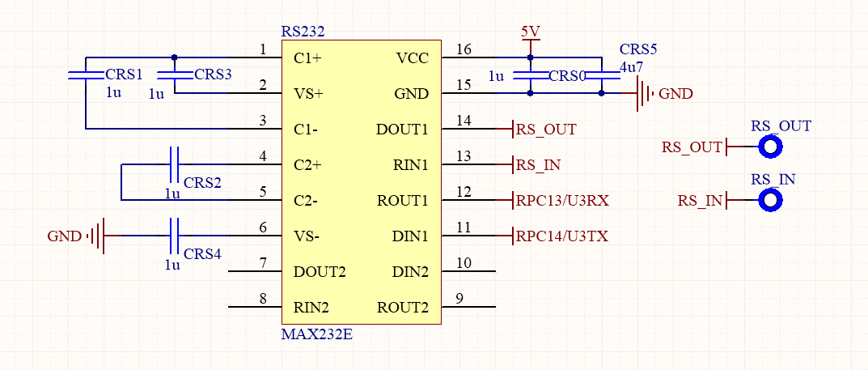Click the ROUT1 pin name
The image size is (868, 370).
(x=403, y=201)
